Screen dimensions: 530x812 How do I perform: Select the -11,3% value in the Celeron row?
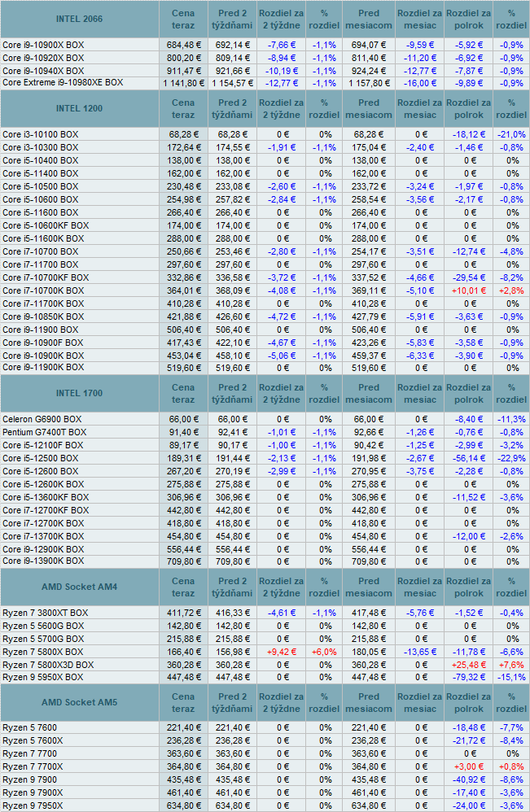coord(511,420)
